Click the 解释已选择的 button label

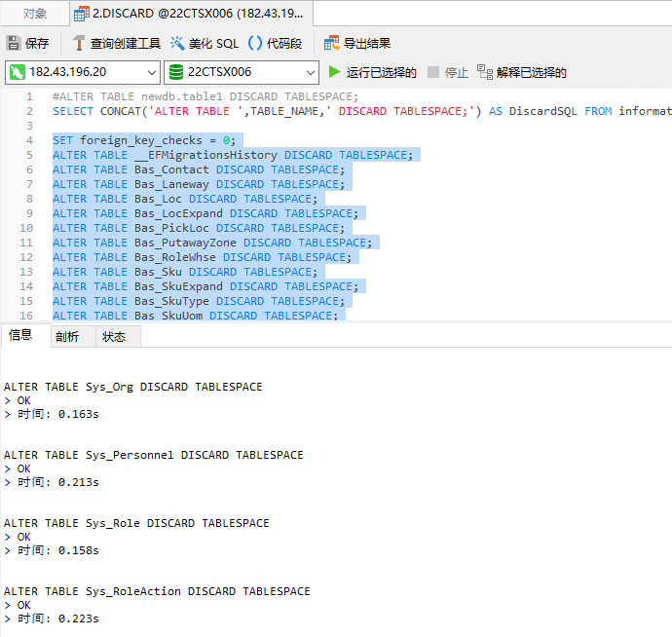click(x=532, y=72)
